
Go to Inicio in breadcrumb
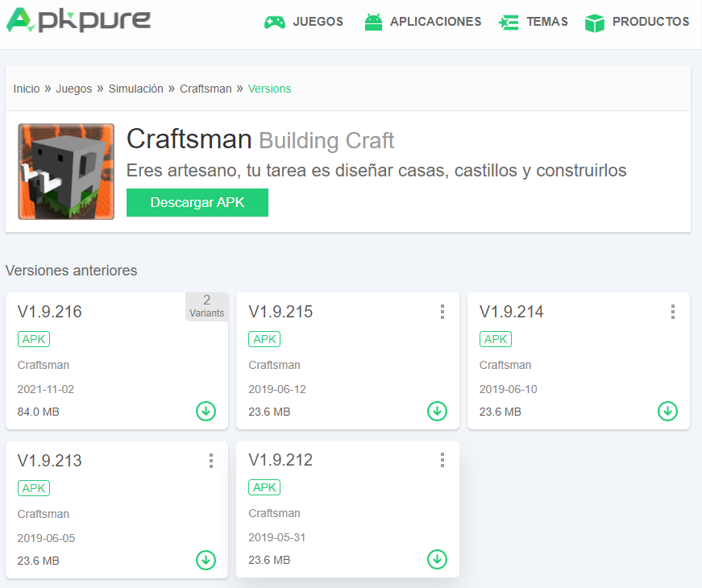pyautogui.click(x=27, y=89)
